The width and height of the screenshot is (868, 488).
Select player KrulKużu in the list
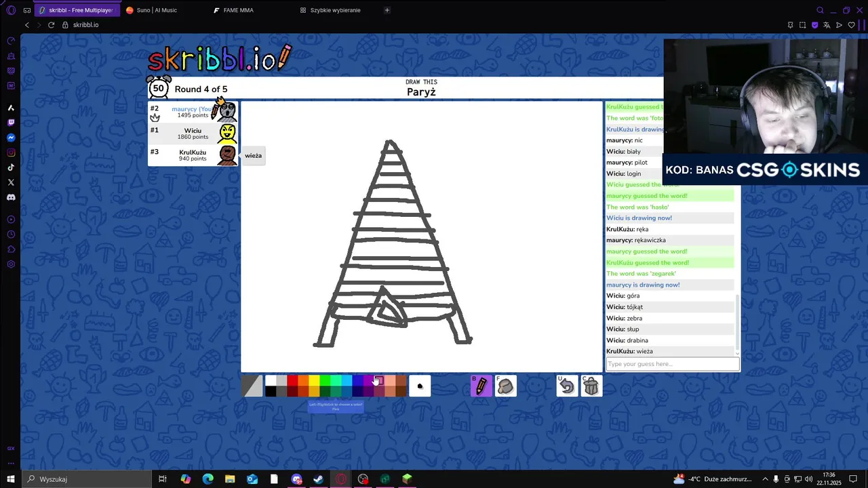pos(193,155)
